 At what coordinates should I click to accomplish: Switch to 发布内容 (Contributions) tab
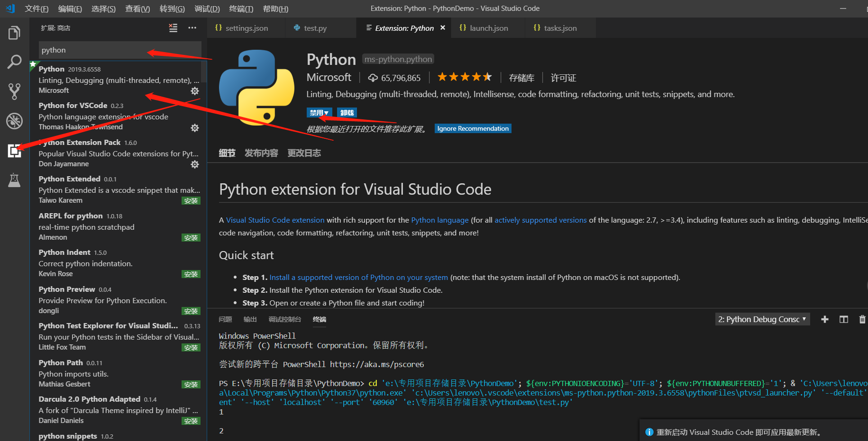pyautogui.click(x=261, y=153)
